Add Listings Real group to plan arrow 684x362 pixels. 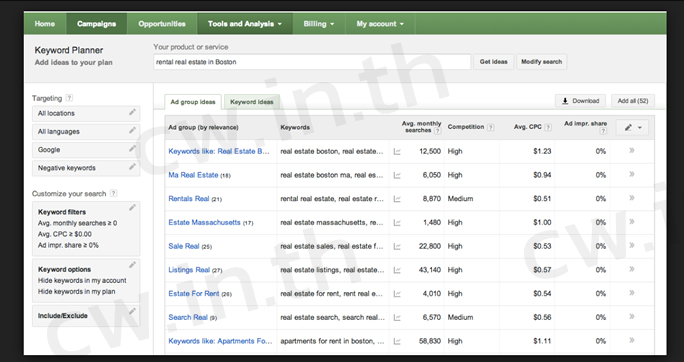click(x=632, y=269)
